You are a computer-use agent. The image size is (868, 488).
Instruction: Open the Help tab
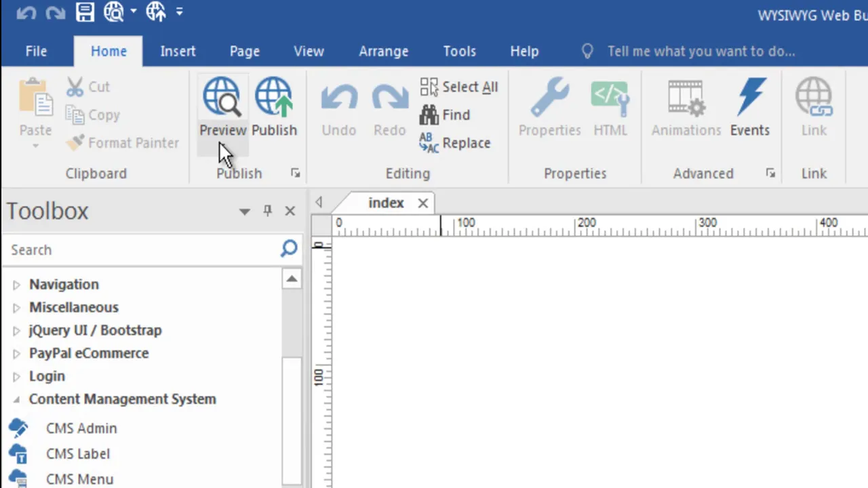[524, 52]
